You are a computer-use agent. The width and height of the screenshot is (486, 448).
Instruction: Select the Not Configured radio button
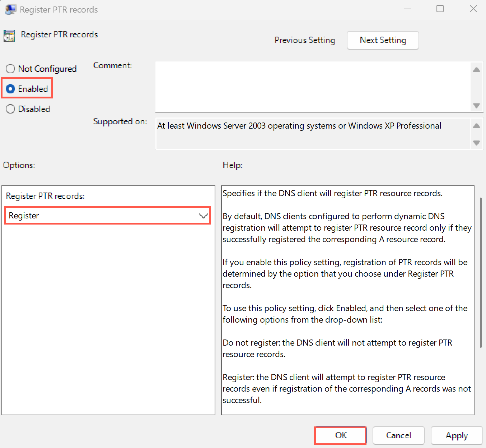(41, 69)
